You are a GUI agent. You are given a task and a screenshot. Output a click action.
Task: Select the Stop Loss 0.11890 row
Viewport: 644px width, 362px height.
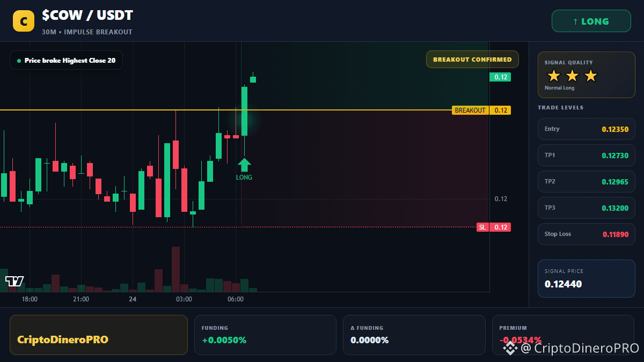click(x=587, y=234)
